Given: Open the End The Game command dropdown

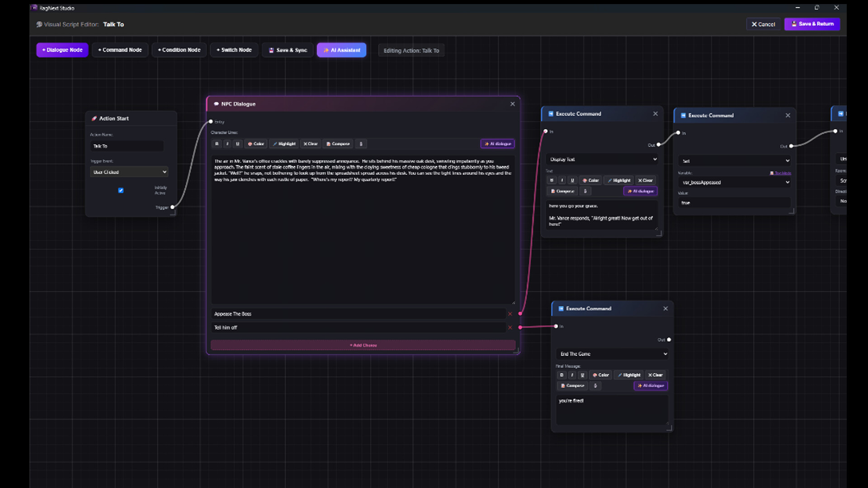Looking at the screenshot, I should tap(613, 354).
